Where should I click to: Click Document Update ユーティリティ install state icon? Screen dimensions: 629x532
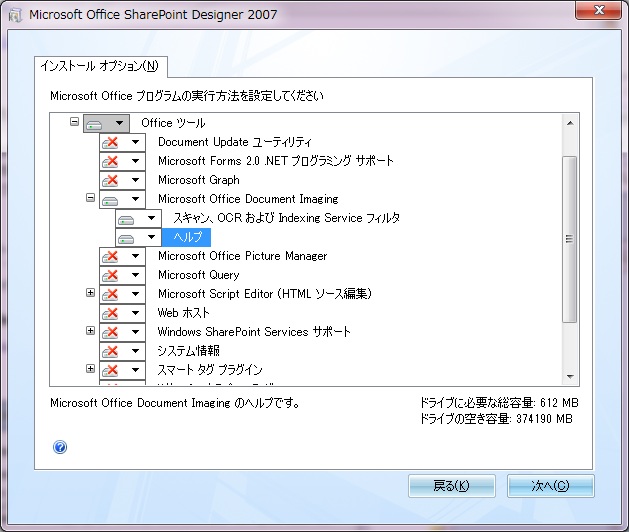111,142
